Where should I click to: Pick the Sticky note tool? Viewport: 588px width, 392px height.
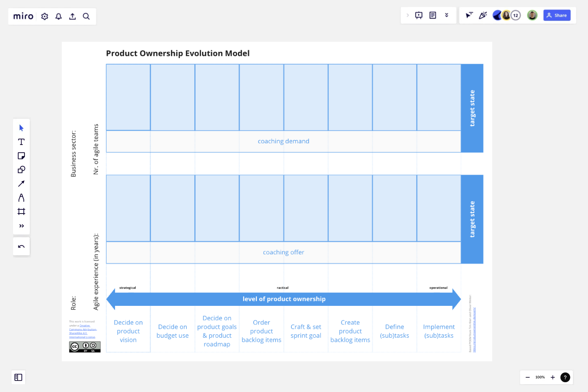(x=21, y=156)
